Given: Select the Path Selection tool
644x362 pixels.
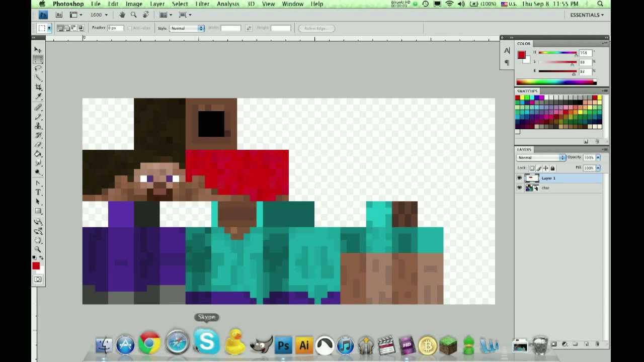Looking at the screenshot, I should tap(38, 202).
